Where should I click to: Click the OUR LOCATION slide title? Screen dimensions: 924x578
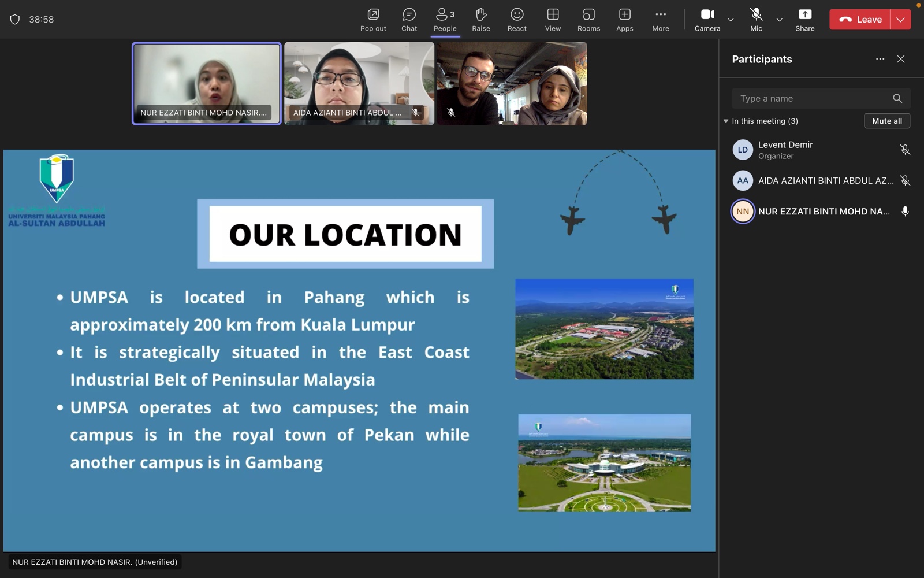pyautogui.click(x=345, y=234)
